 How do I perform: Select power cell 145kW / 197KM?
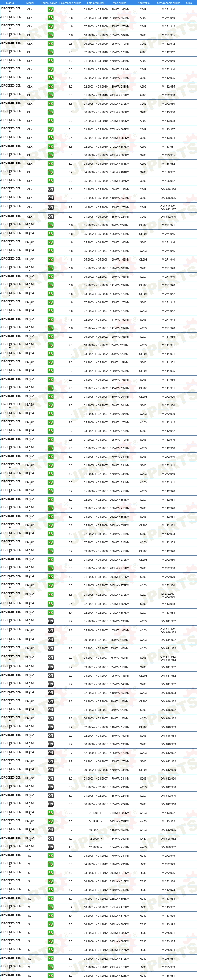click(119, 388)
